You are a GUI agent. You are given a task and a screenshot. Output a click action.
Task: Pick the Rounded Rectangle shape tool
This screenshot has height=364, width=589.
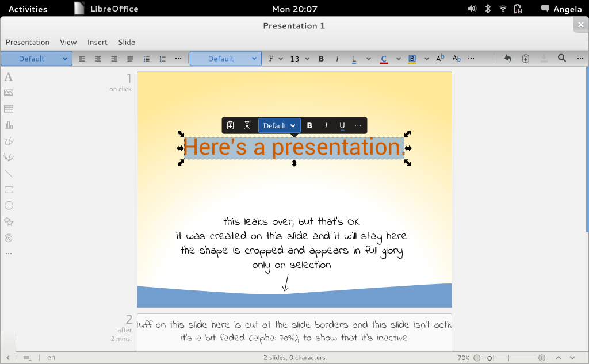point(9,189)
